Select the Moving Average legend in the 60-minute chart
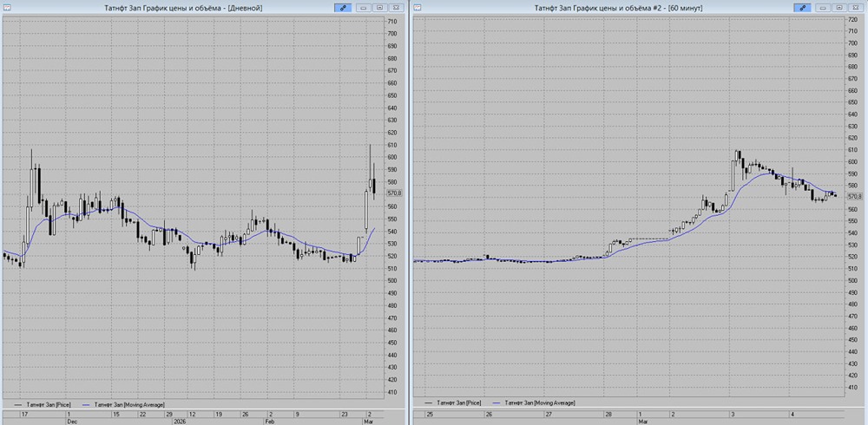 pos(533,402)
